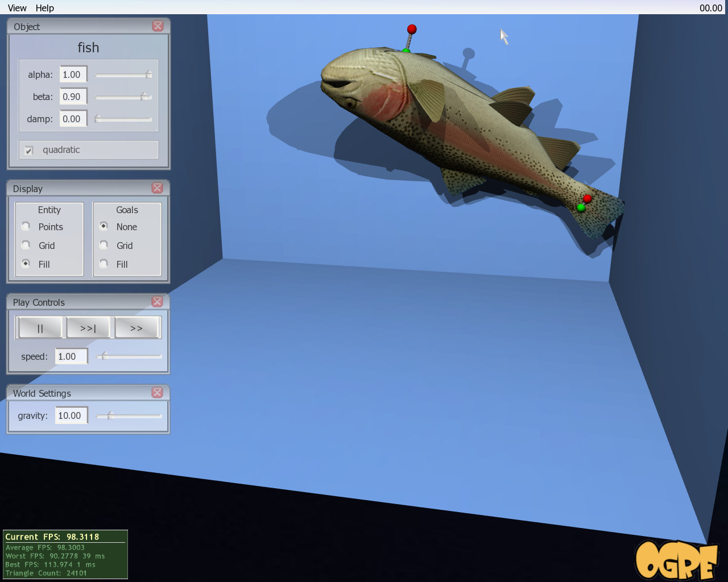
Task: Click the speed value input field
Action: coord(71,356)
